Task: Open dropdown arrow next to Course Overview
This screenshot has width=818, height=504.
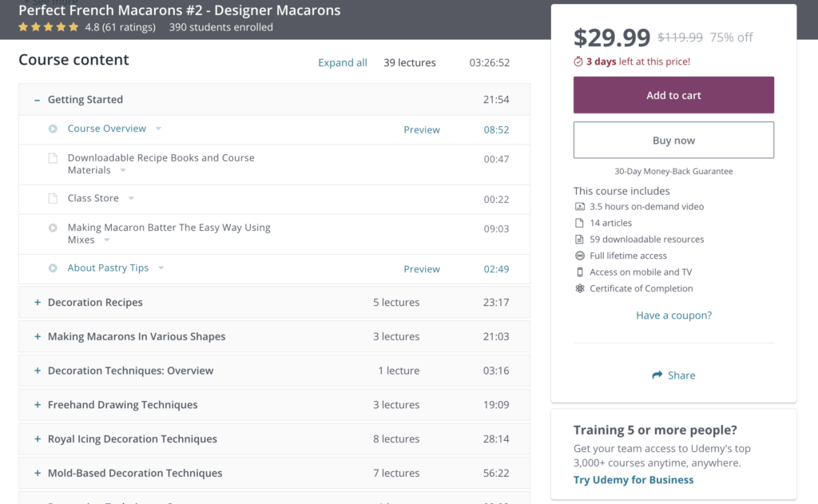Action: [x=158, y=129]
